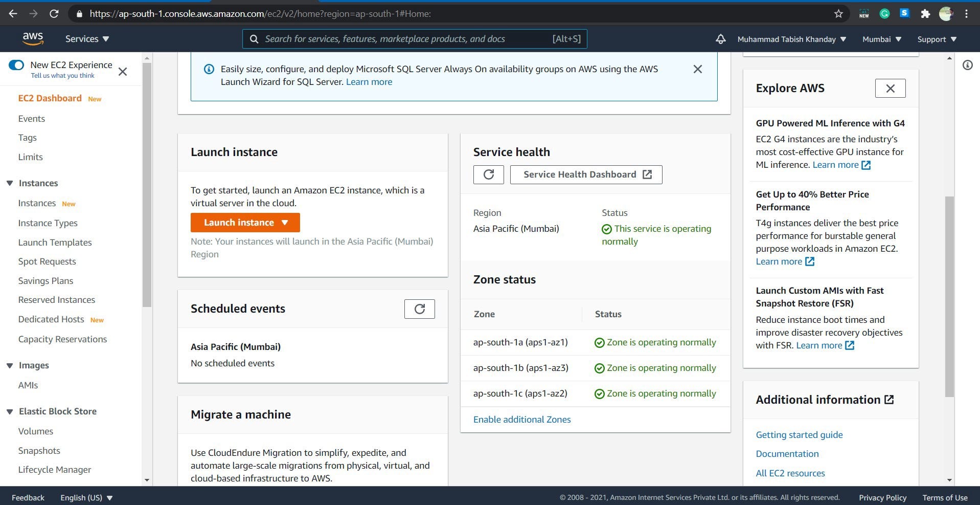Click Learn more in SQL Server banner
Image resolution: width=980 pixels, height=505 pixels.
[x=369, y=82]
